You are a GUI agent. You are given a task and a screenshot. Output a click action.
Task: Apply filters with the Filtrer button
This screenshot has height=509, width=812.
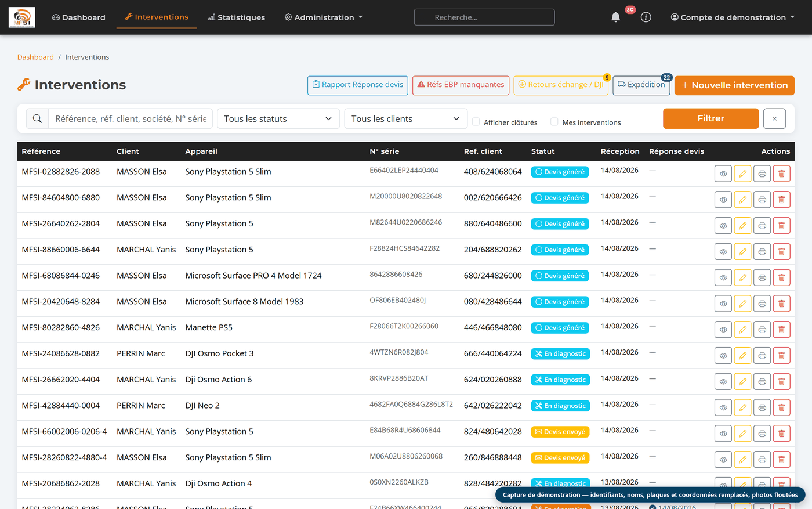(711, 118)
